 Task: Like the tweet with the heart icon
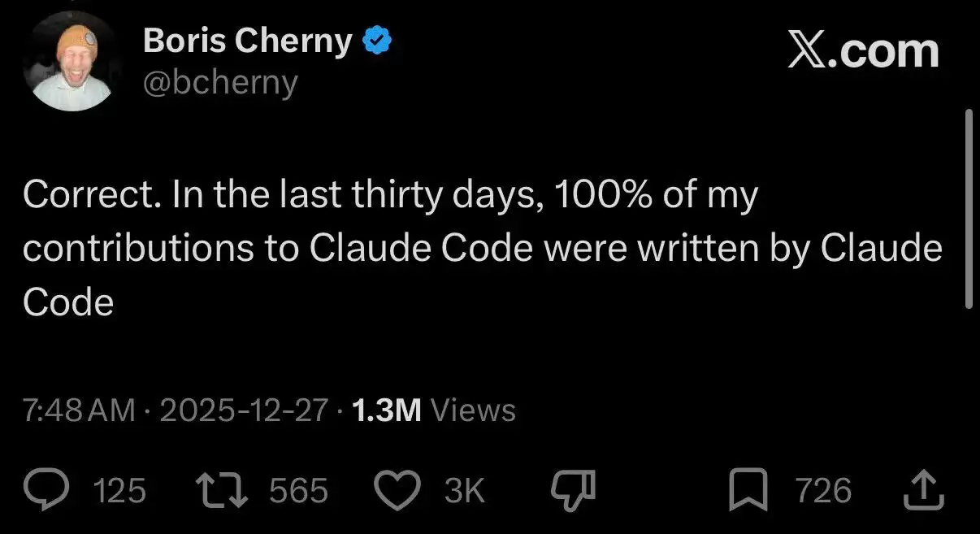pyautogui.click(x=399, y=491)
